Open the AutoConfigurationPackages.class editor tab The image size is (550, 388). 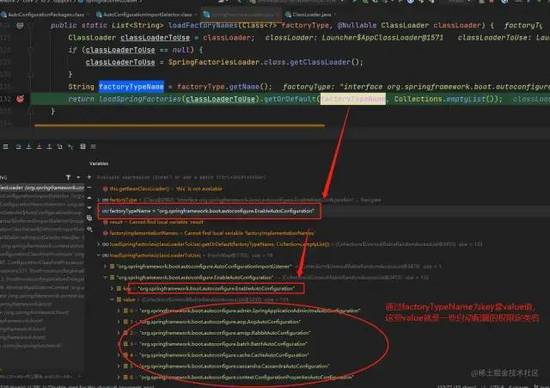pos(43,15)
